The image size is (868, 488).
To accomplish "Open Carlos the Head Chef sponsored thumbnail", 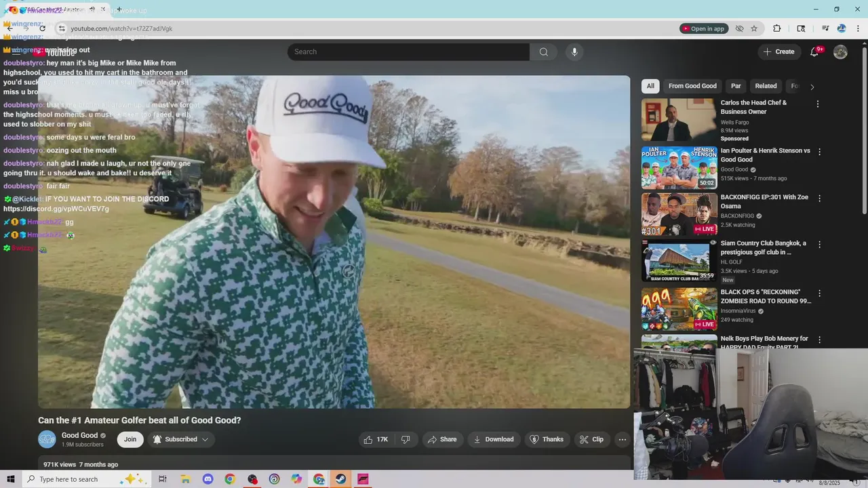I will [679, 120].
